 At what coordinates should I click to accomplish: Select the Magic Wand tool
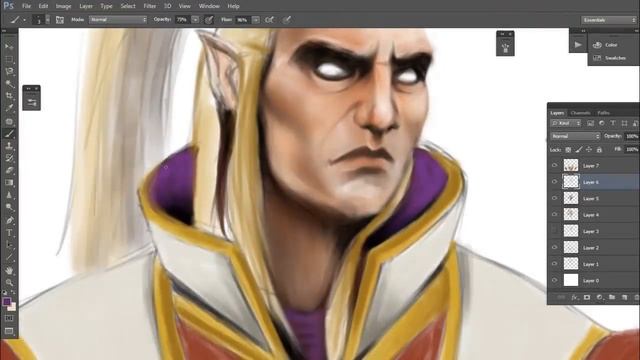(x=9, y=84)
